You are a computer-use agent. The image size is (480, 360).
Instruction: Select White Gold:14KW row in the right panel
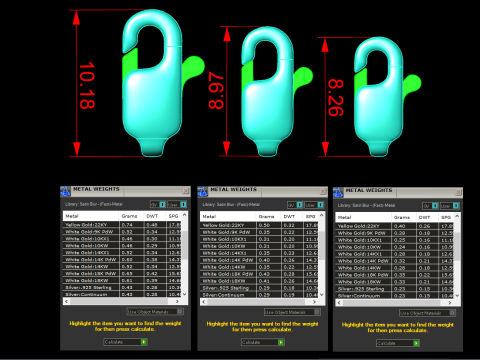tap(395, 268)
